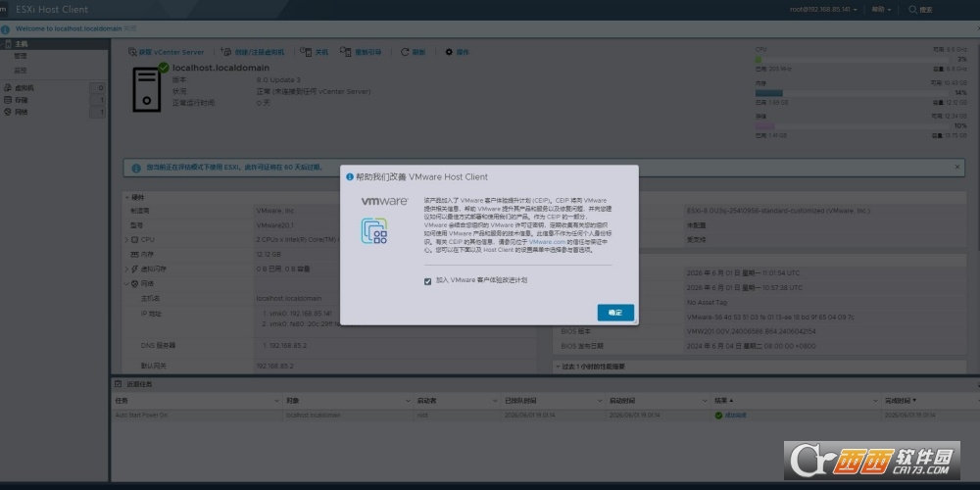This screenshot has height=490, width=980.
Task: Select 监控 under host in navigator
Action: 21,71
